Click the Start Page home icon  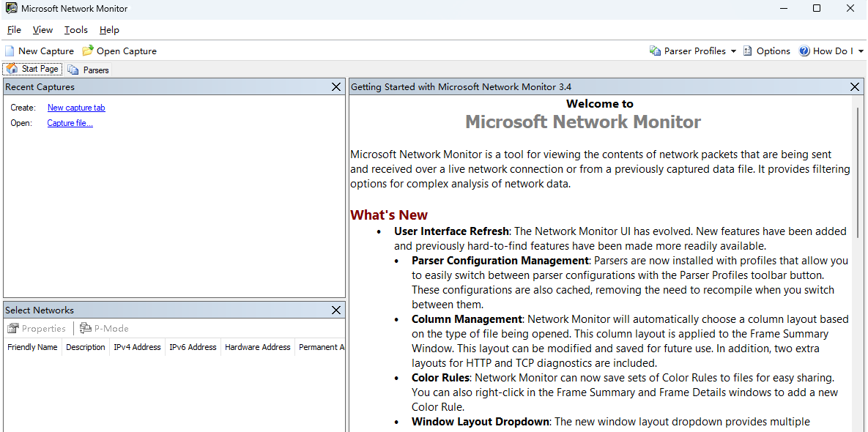(x=11, y=69)
